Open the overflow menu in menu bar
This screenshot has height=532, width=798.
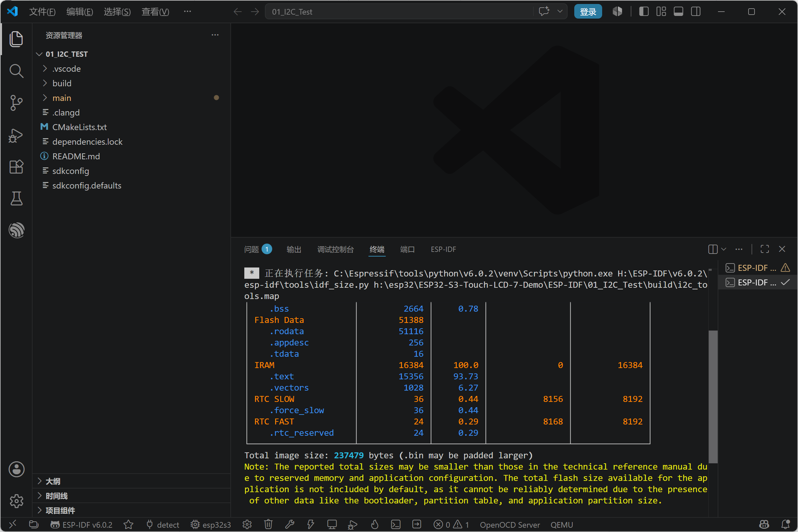pos(187,12)
